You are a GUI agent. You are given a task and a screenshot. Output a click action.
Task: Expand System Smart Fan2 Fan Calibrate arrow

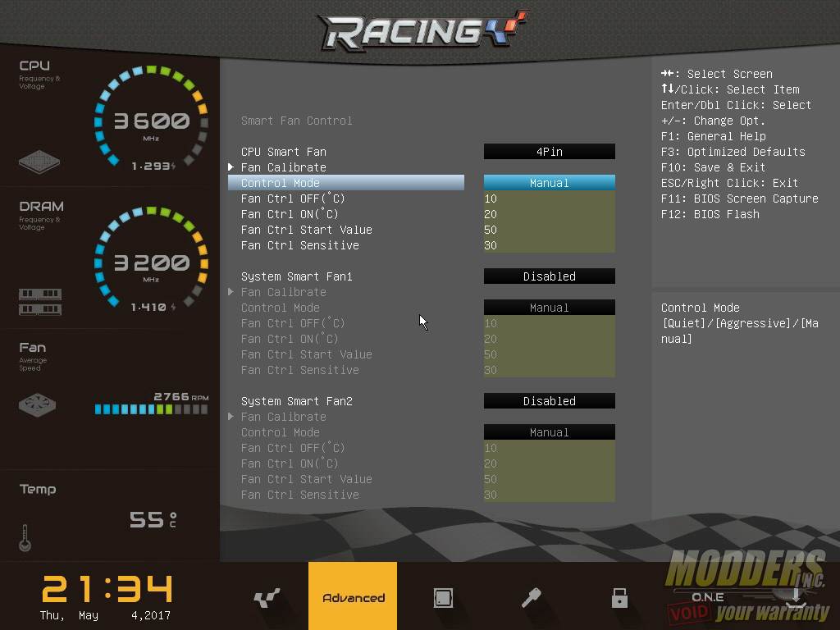pos(231,417)
